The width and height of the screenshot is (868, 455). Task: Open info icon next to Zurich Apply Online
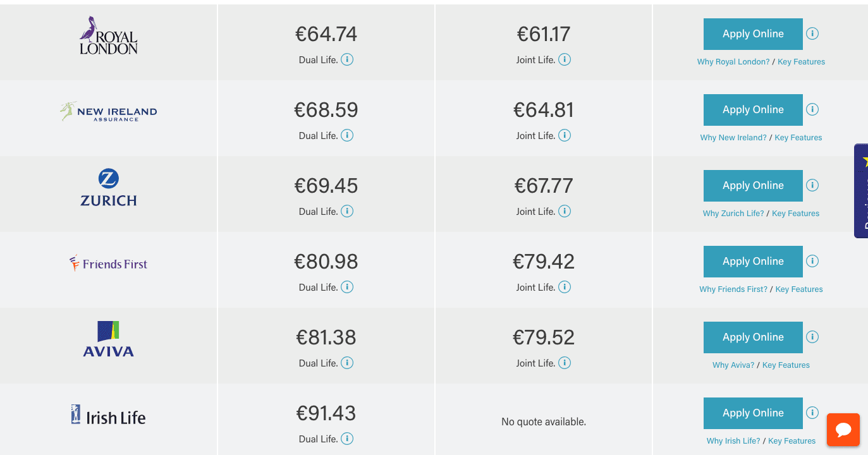[x=812, y=185]
